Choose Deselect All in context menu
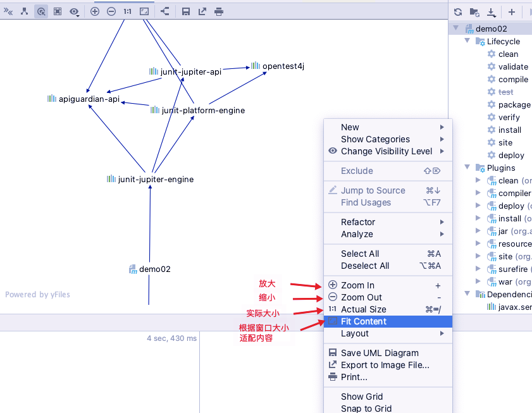 (388, 266)
